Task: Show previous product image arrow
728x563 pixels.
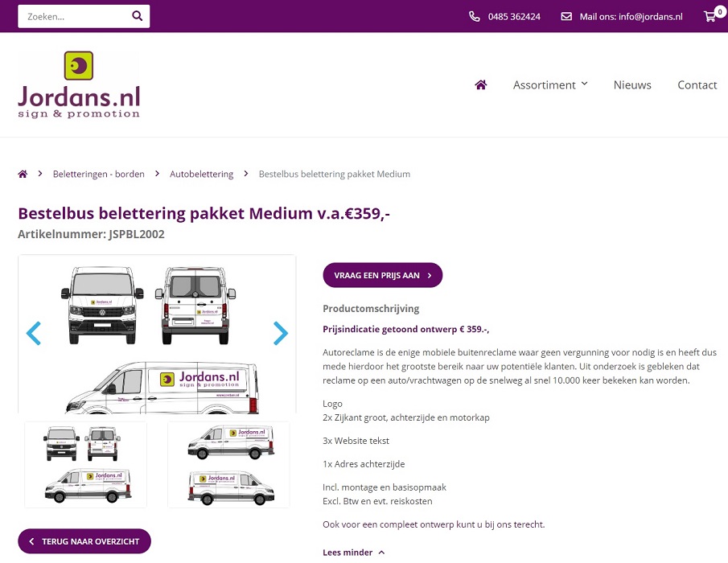Action: [x=34, y=333]
